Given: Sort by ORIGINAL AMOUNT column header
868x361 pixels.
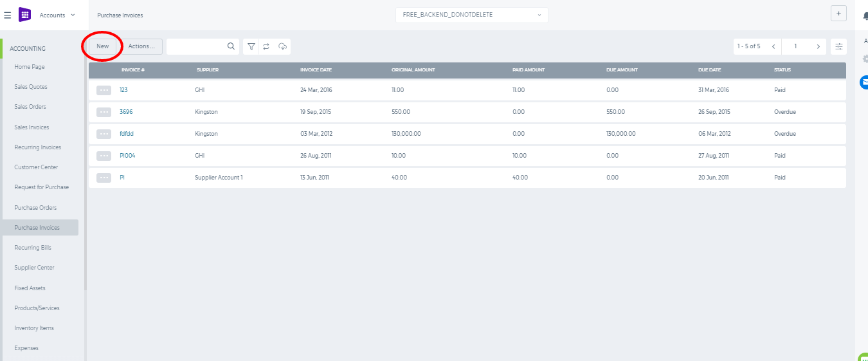Looking at the screenshot, I should click(413, 69).
